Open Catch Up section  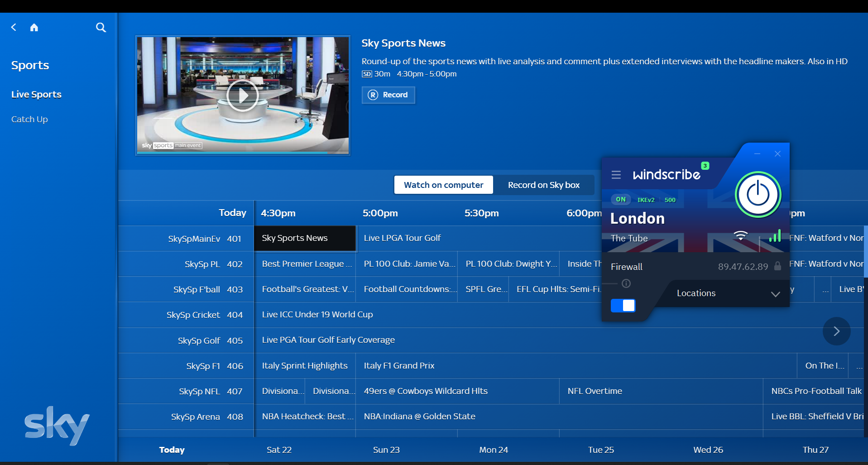pyautogui.click(x=29, y=119)
